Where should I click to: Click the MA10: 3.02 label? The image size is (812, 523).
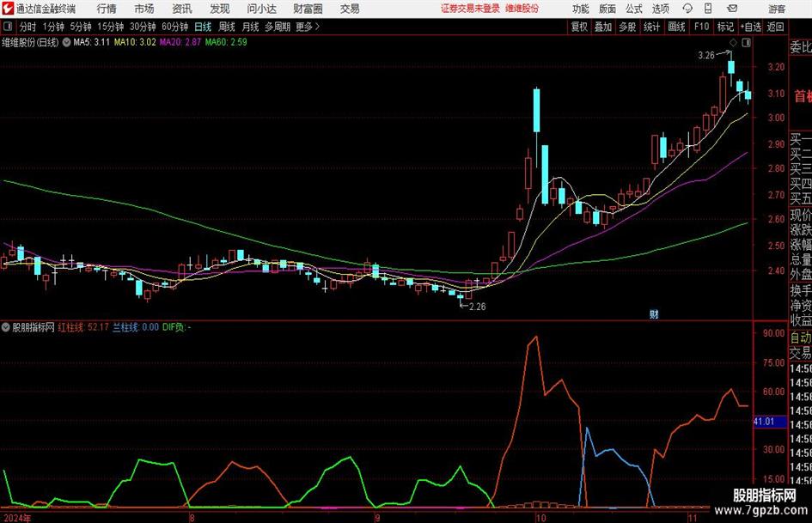135,42
